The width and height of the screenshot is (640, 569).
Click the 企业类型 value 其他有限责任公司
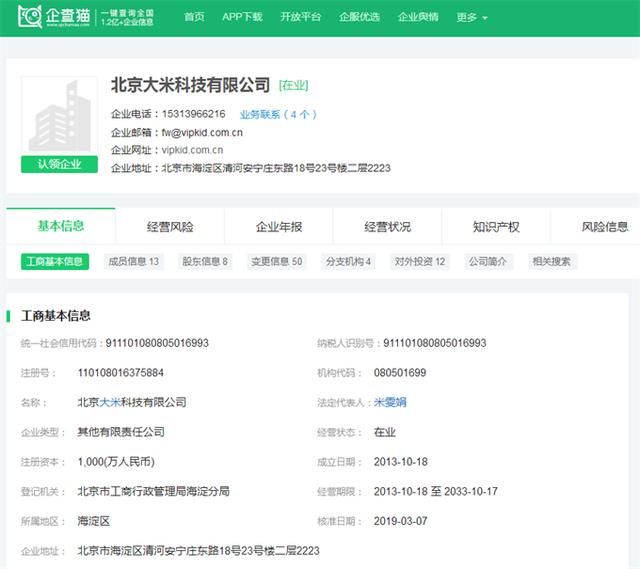pyautogui.click(x=121, y=432)
